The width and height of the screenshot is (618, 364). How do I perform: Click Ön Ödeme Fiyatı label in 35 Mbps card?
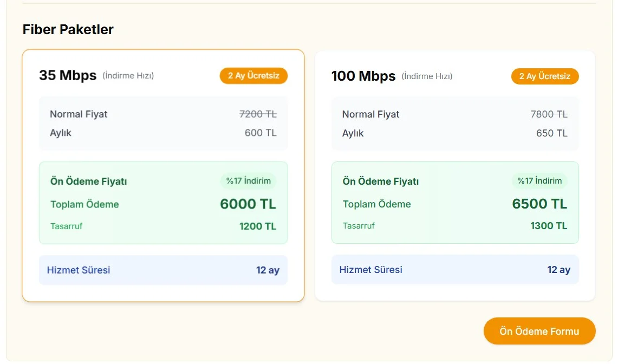tap(89, 181)
